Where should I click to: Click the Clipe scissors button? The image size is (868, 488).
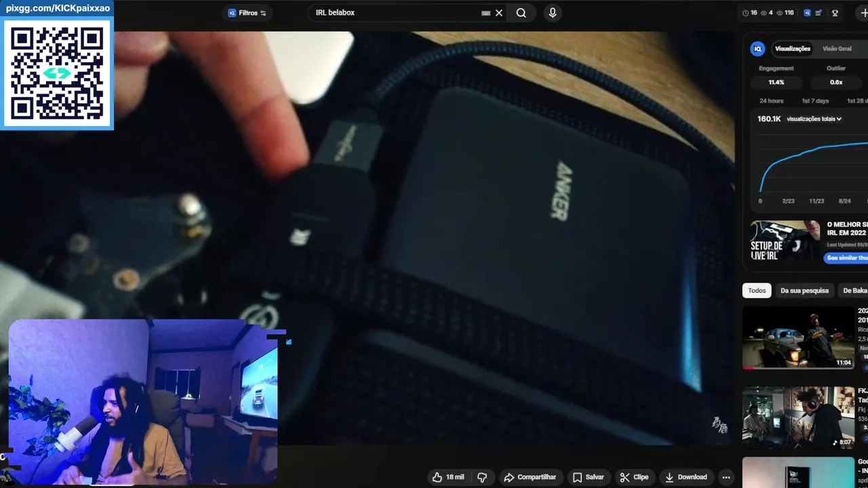pyautogui.click(x=634, y=477)
